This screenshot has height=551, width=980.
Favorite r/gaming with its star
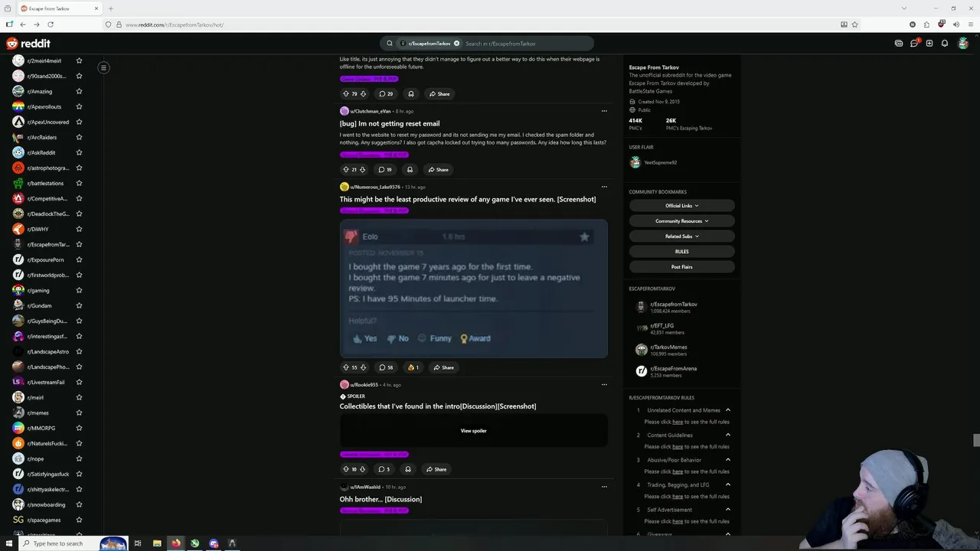[79, 290]
